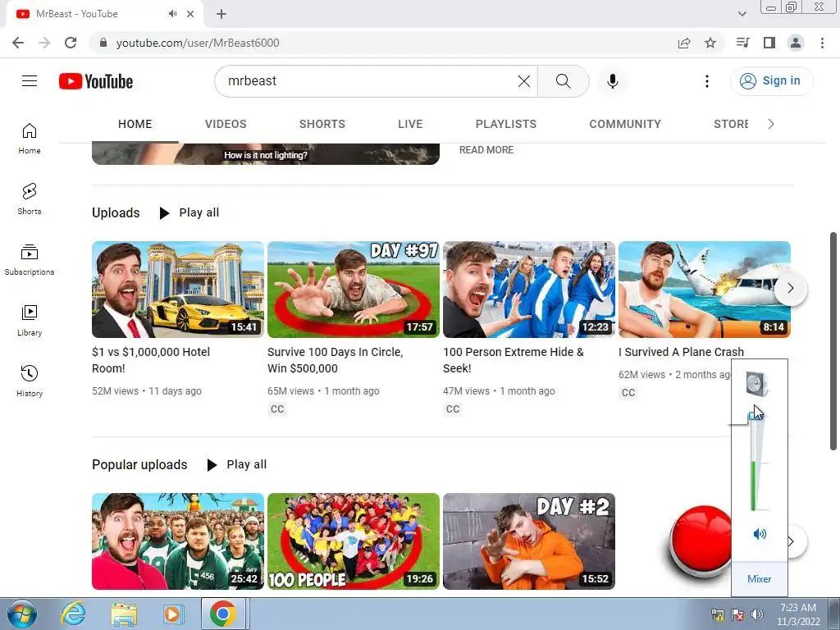Open I Survived A Plane Crash thumbnail
840x630 pixels.
click(x=705, y=290)
